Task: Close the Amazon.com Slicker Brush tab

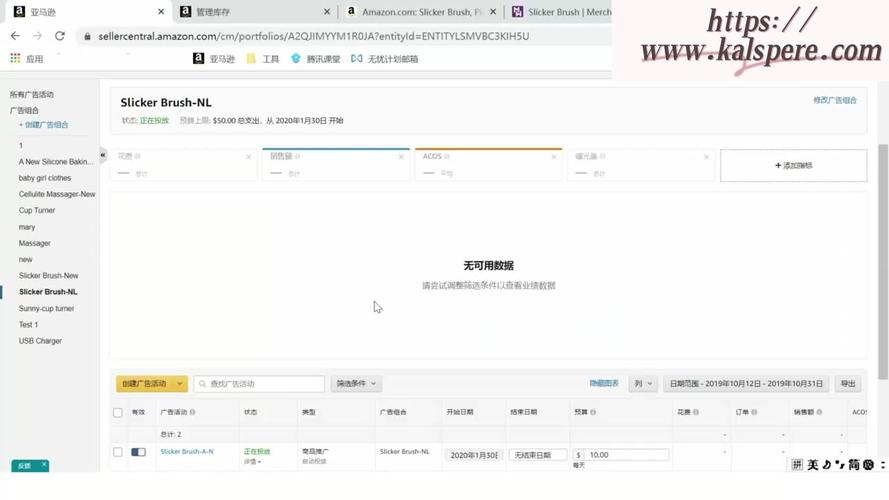Action: pos(493,11)
